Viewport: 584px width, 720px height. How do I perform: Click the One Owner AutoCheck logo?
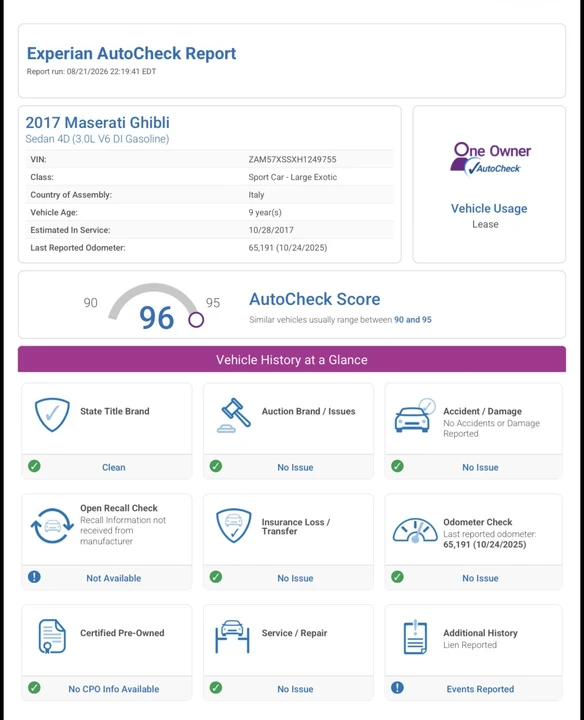coord(490,159)
